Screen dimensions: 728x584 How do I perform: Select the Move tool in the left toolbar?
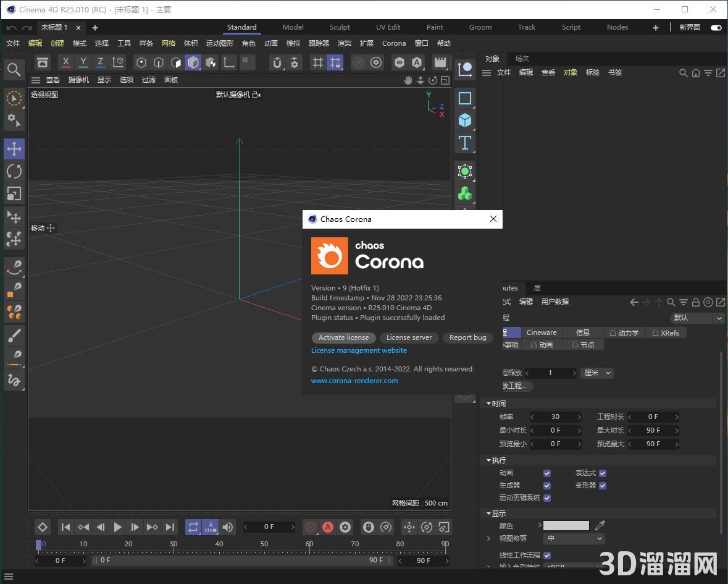14,148
